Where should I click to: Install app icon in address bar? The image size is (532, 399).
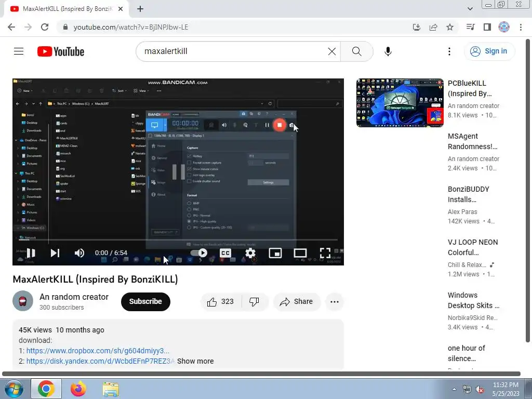coord(417,27)
